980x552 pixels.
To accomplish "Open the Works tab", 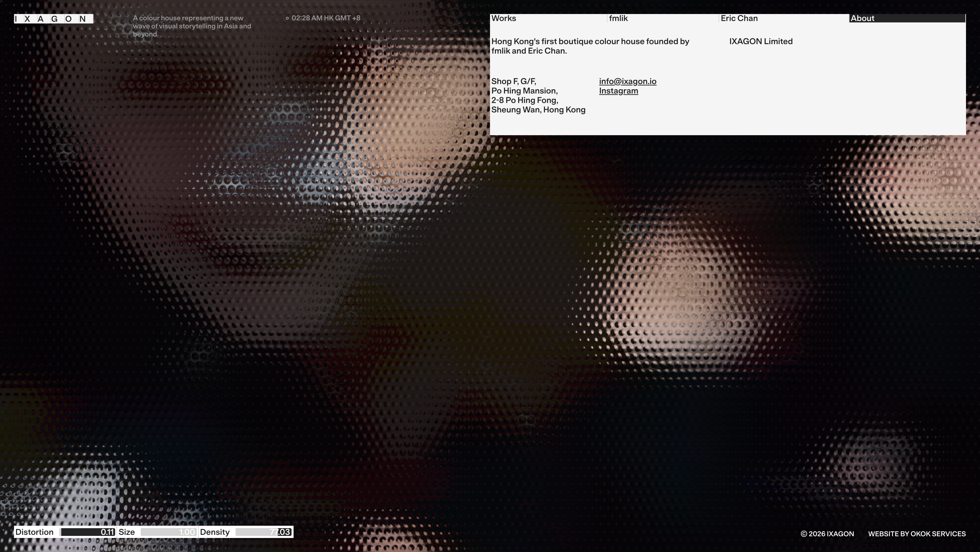I will point(548,18).
